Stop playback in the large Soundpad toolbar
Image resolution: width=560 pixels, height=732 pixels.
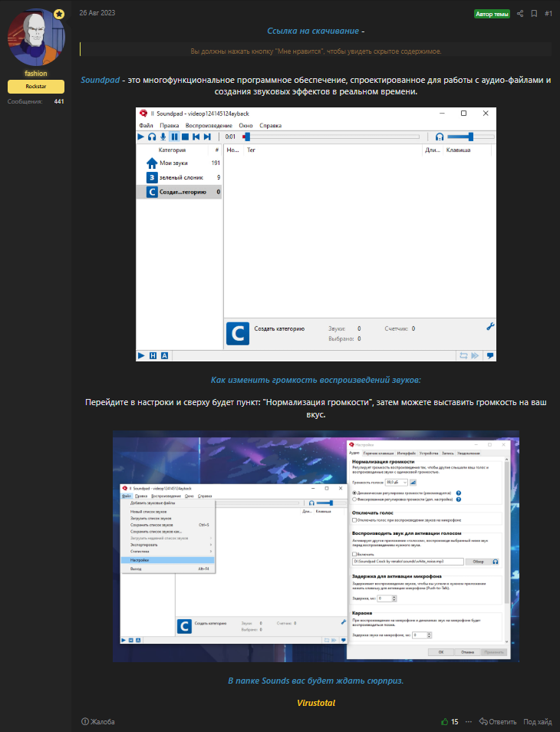click(x=186, y=137)
